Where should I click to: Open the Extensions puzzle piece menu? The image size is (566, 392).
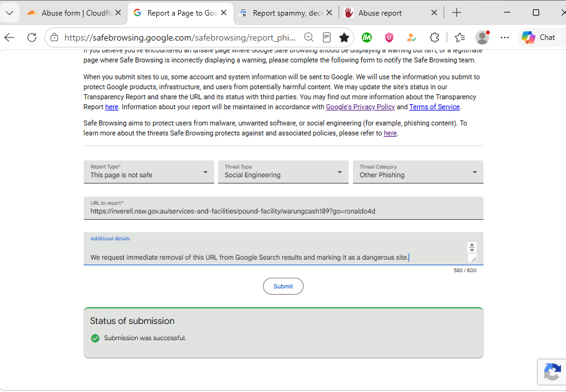pyautogui.click(x=434, y=37)
